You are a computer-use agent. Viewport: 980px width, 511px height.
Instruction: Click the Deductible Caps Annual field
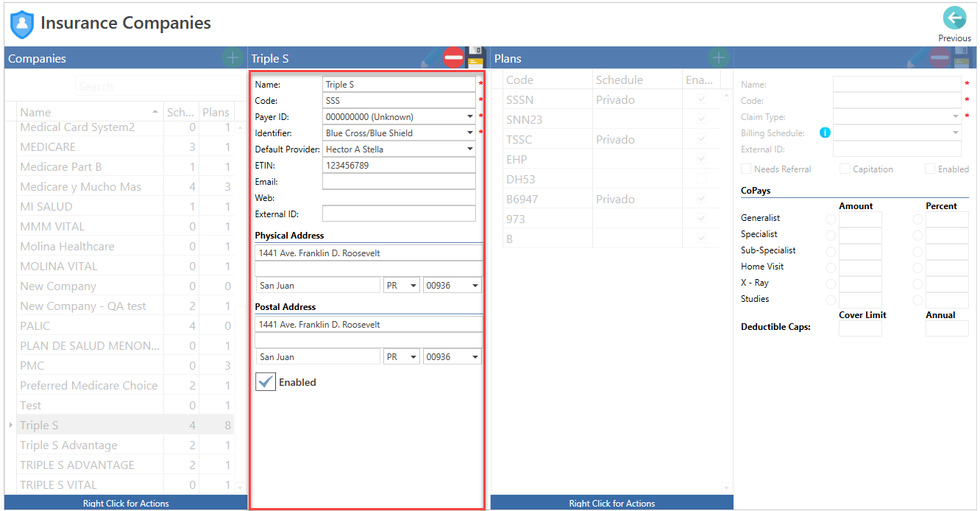pyautogui.click(x=947, y=328)
